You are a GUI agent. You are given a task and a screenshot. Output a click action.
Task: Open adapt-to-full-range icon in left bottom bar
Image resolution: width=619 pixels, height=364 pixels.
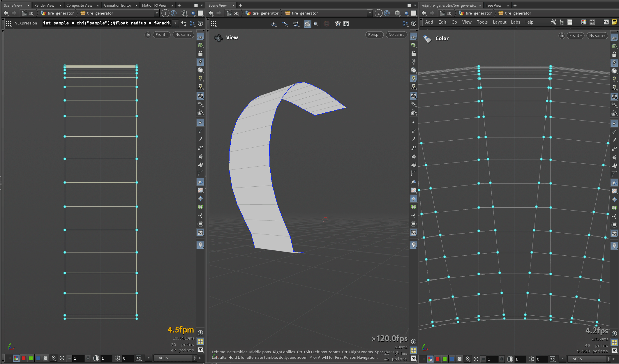click(139, 358)
